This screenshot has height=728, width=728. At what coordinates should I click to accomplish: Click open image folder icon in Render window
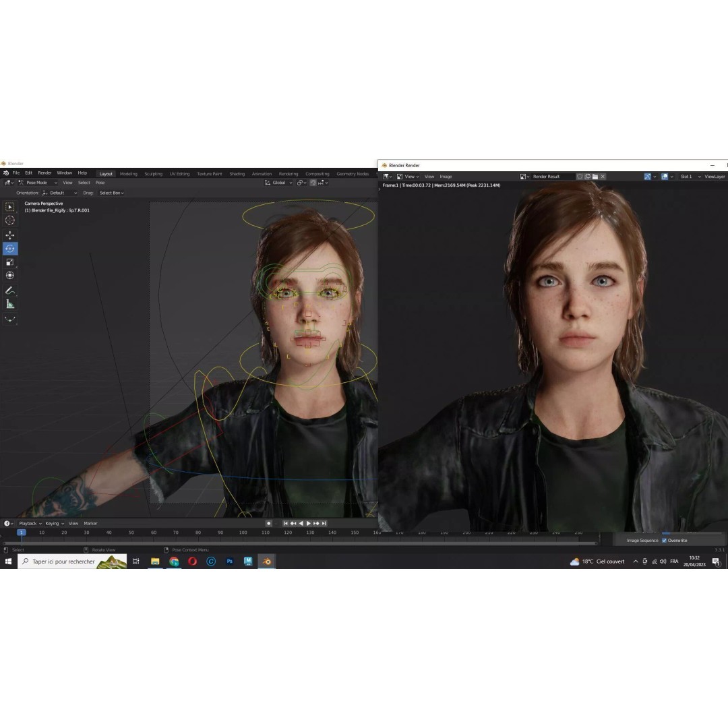pos(595,177)
